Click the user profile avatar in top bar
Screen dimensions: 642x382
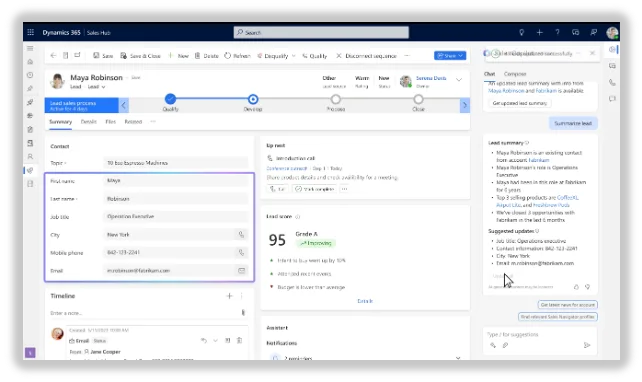point(612,32)
